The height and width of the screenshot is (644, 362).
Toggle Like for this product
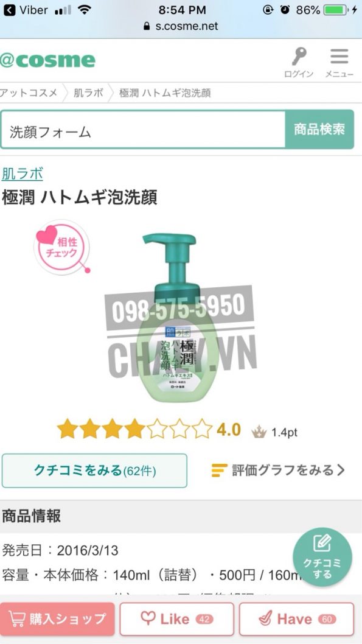176,619
